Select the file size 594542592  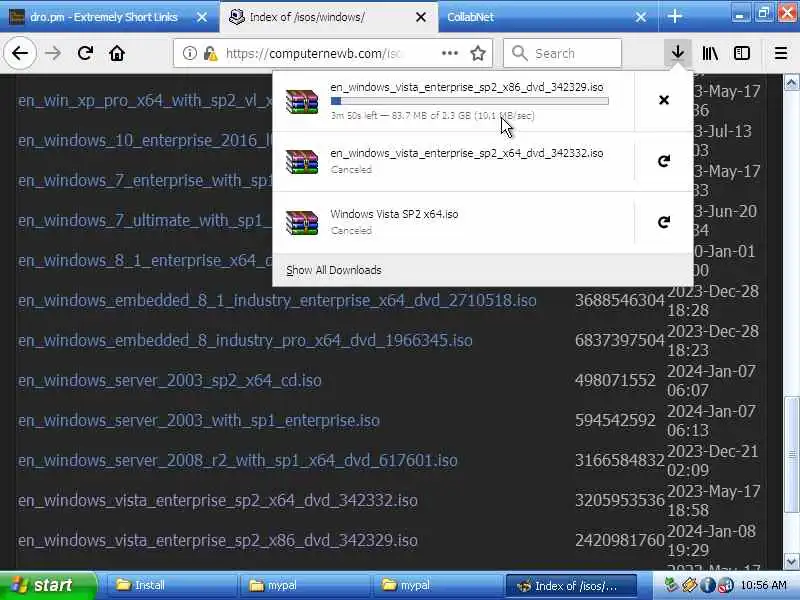coord(615,420)
